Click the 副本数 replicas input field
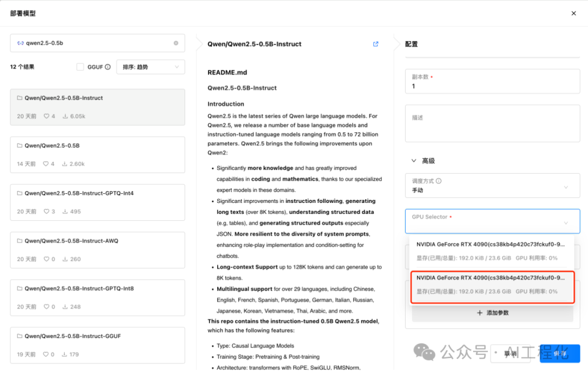This screenshot has width=588, height=376. (x=492, y=81)
